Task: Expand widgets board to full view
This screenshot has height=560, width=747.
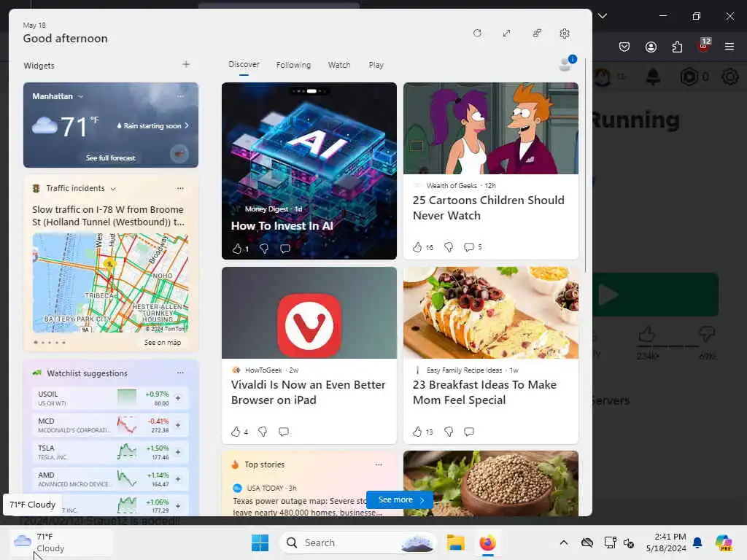Action: pyautogui.click(x=506, y=34)
